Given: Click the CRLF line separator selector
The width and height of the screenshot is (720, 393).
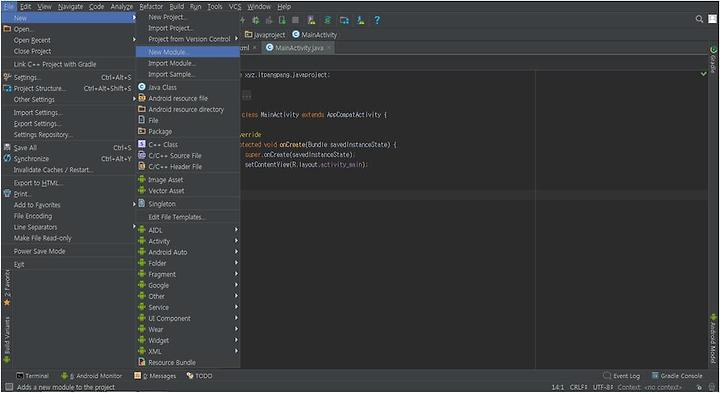Looking at the screenshot, I should tap(578, 387).
